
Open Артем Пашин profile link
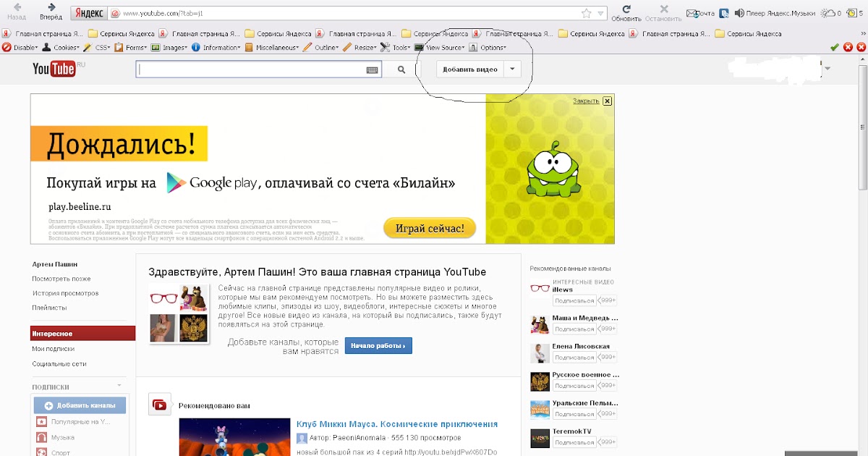tap(54, 264)
